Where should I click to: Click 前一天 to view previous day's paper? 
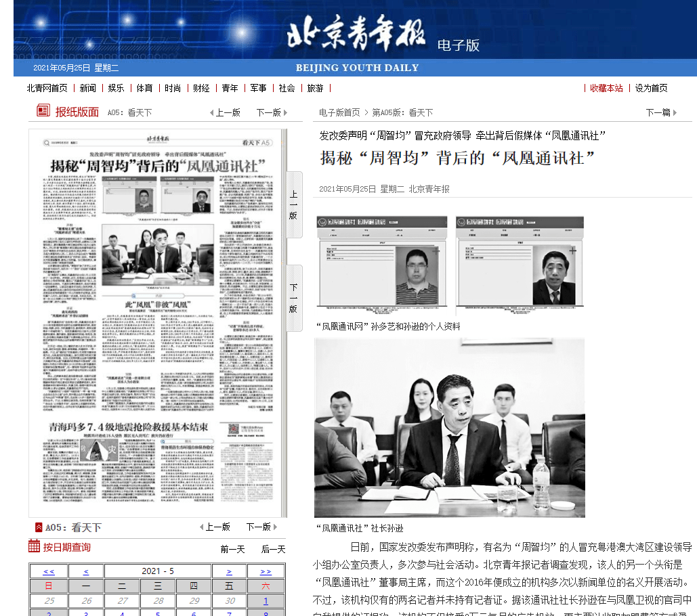click(x=232, y=548)
